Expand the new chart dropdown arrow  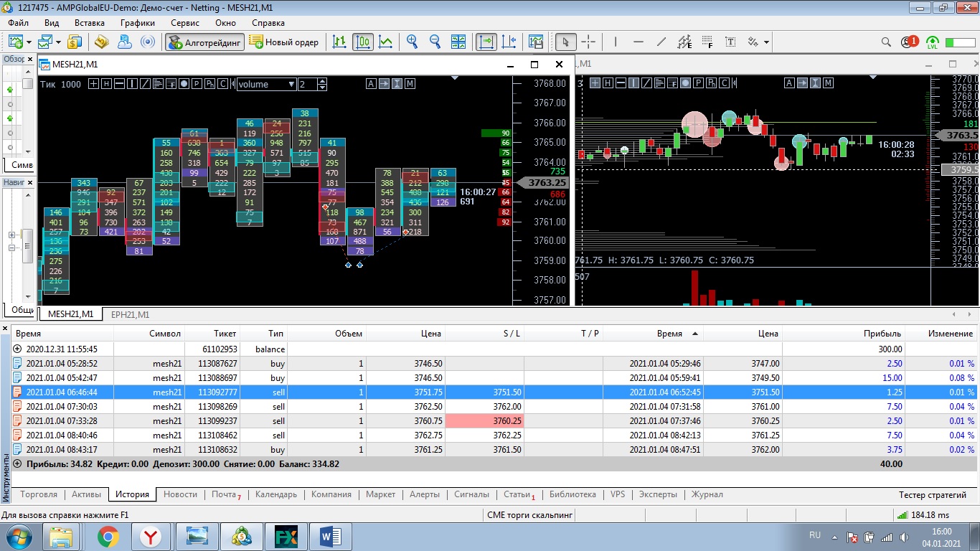[29, 42]
